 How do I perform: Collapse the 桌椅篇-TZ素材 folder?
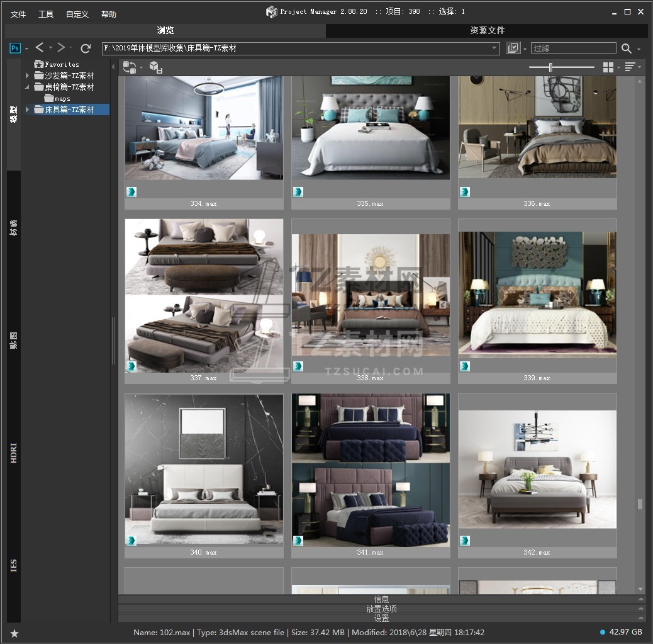coord(27,87)
